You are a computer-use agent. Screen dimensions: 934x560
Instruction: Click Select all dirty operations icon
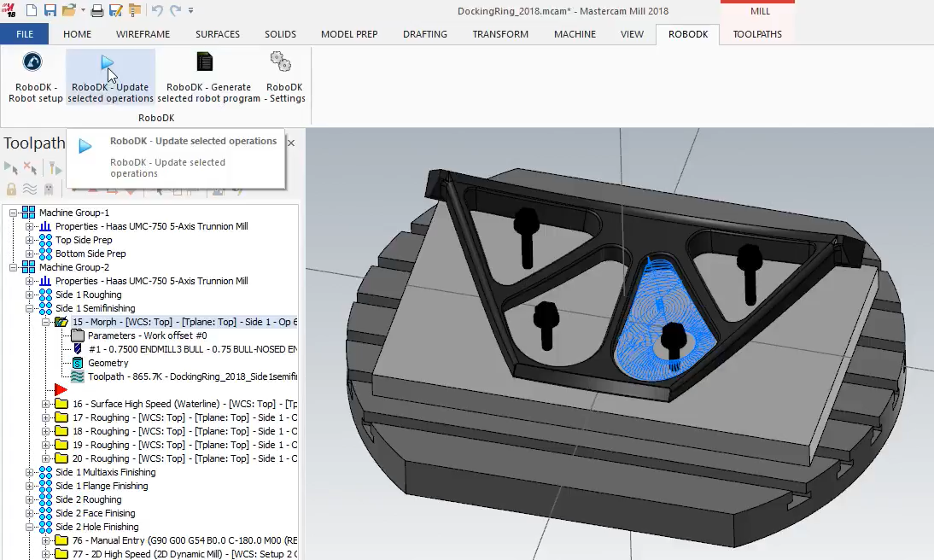(30, 168)
